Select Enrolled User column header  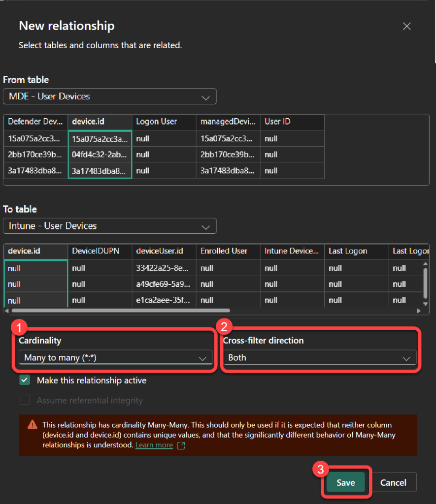pyautogui.click(x=228, y=252)
